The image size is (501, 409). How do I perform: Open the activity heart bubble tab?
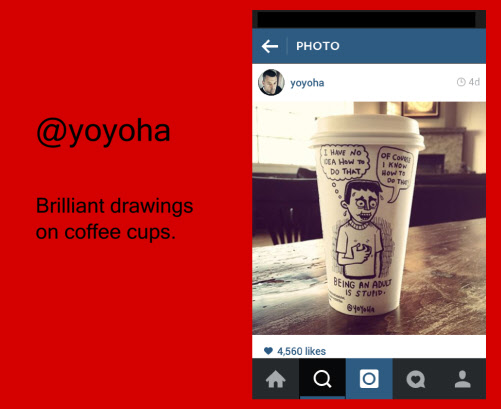416,379
